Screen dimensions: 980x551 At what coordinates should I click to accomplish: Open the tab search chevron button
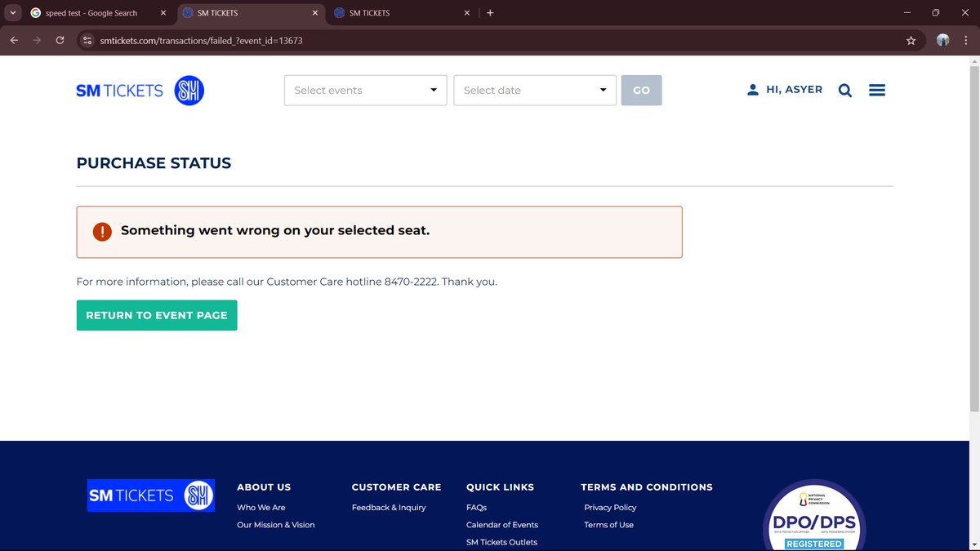(x=12, y=13)
